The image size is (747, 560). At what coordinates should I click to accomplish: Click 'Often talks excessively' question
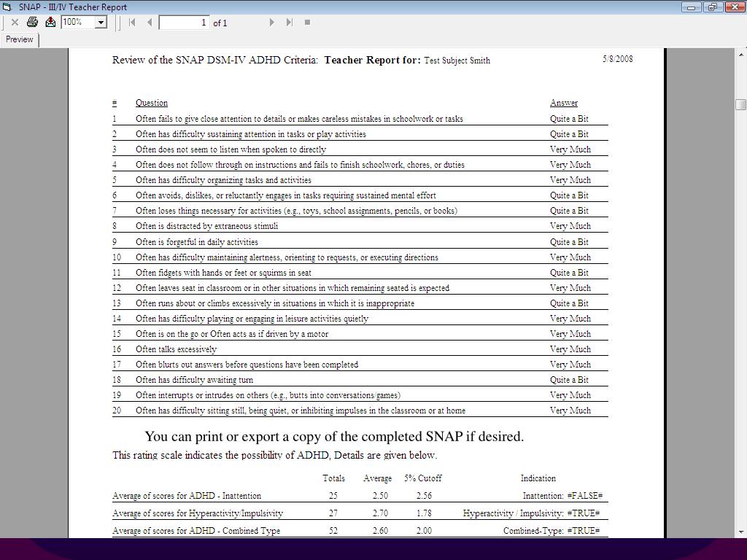pyautogui.click(x=176, y=349)
